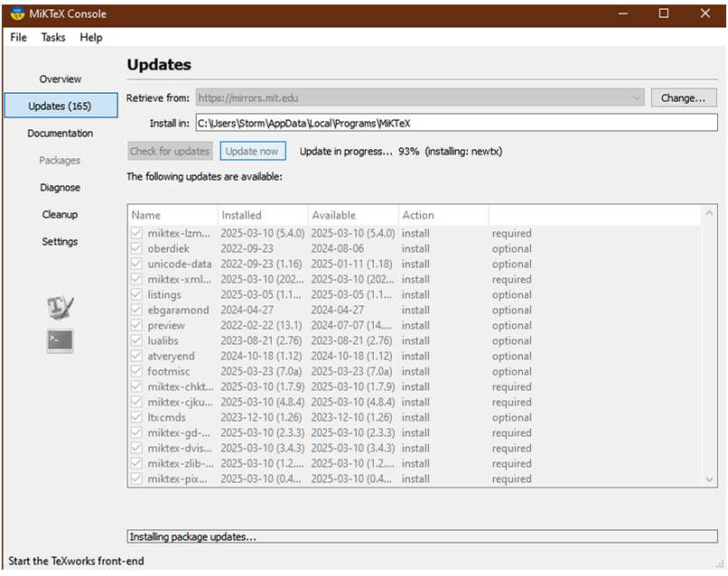Go to the Settings page
Image resolution: width=728 pixels, height=576 pixels.
(x=61, y=241)
